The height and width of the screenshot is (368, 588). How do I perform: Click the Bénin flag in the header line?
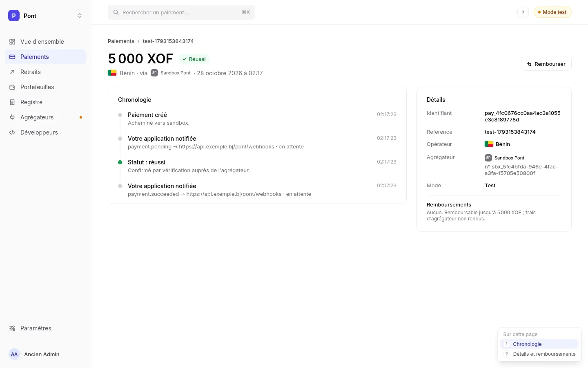pos(112,73)
